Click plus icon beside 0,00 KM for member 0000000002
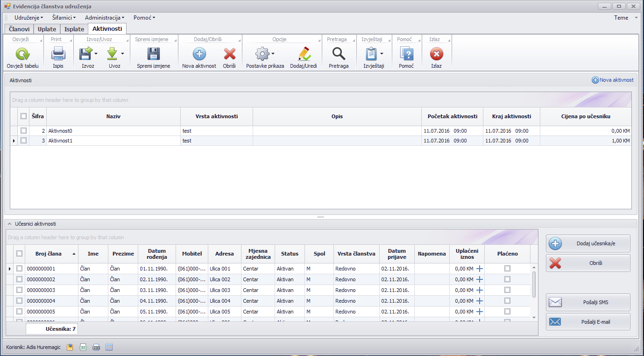The width and height of the screenshot is (644, 356). (x=479, y=279)
